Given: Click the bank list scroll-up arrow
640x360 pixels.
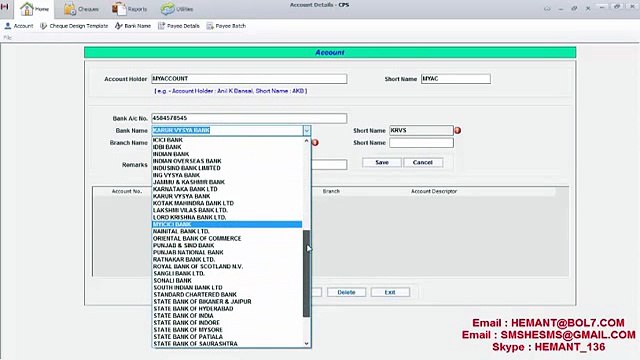Looking at the screenshot, I should (307, 140).
